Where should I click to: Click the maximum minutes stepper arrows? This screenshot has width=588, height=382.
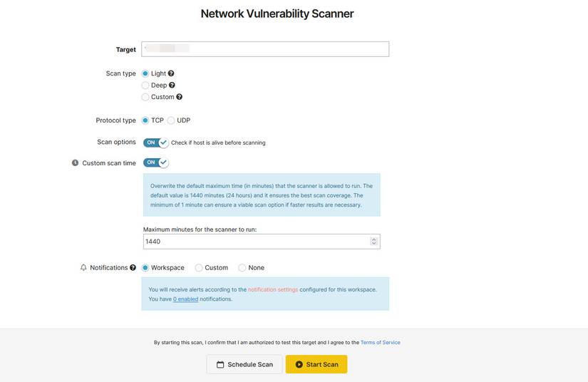pyautogui.click(x=374, y=242)
